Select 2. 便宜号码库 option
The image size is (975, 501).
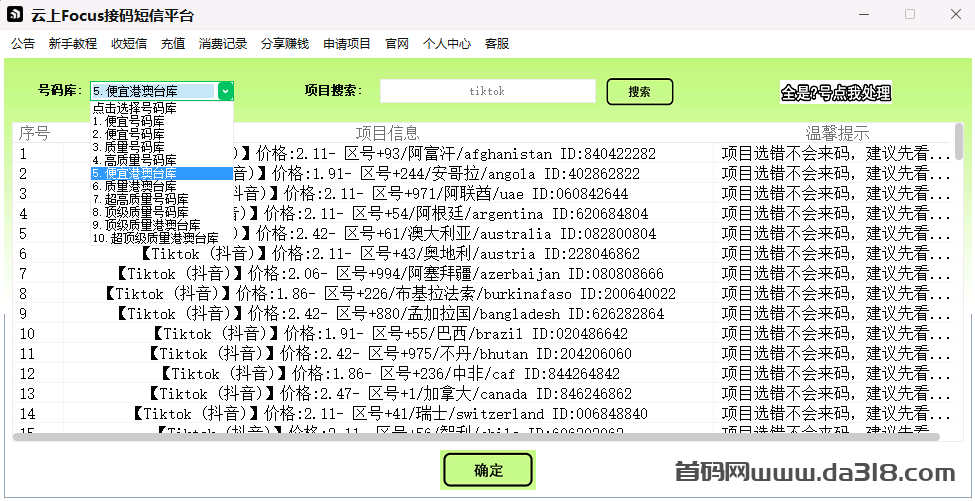162,134
